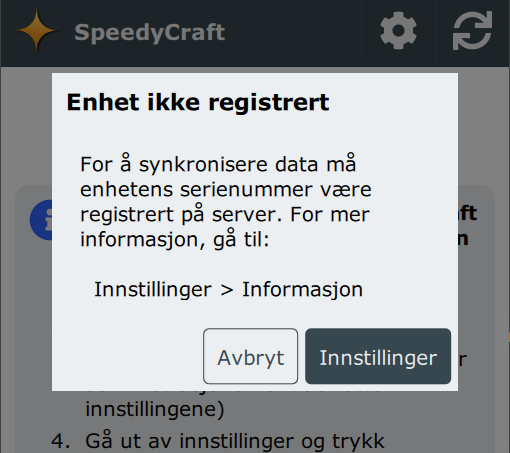Click 'registrert på server' in the message
510x453 pixels.
(179, 214)
